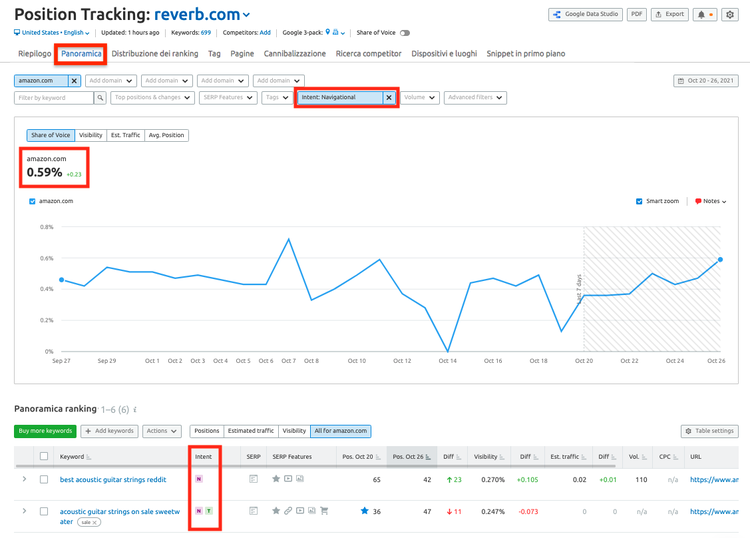Screen dimensions: 750x538
Task: Open the Oct 20 - 26, 2021 date picker
Action: (x=706, y=81)
